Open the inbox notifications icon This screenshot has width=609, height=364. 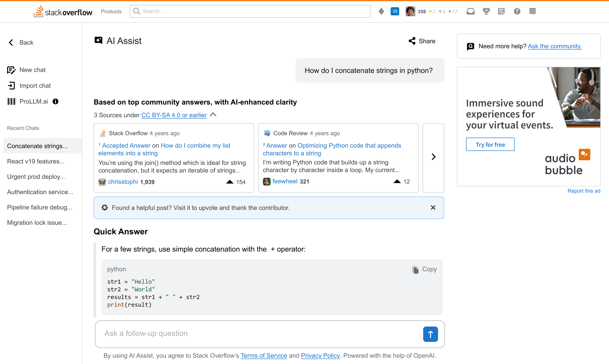coord(471,11)
